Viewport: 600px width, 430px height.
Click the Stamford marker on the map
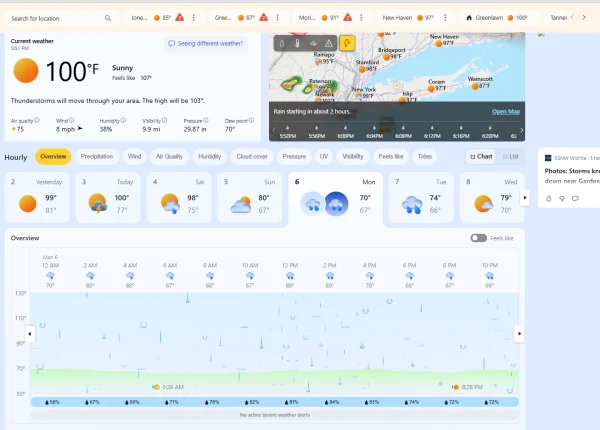(365, 66)
